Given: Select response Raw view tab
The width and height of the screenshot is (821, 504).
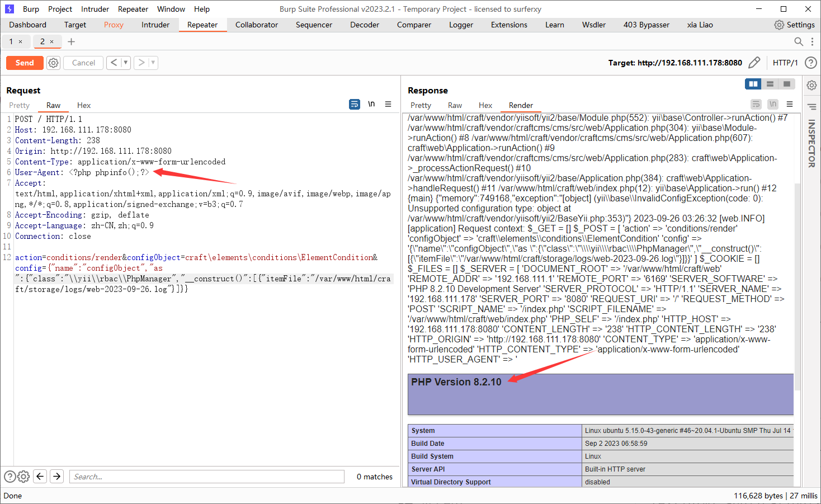Looking at the screenshot, I should 455,105.
